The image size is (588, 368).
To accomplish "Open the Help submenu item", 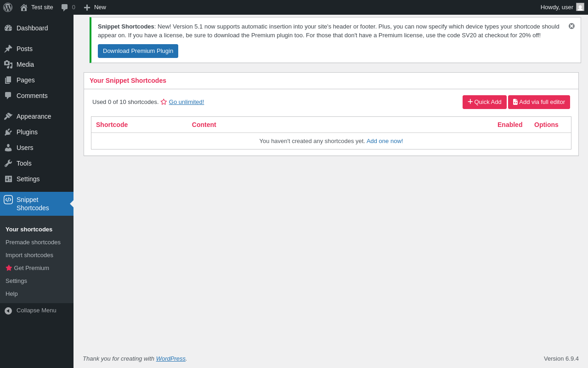I will (x=11, y=293).
